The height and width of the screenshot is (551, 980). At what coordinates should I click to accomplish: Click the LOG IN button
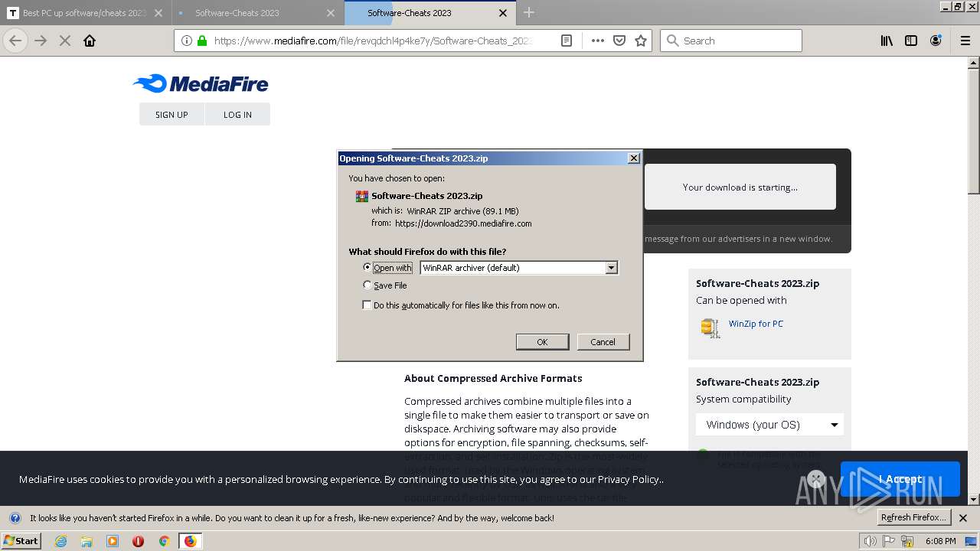point(237,114)
